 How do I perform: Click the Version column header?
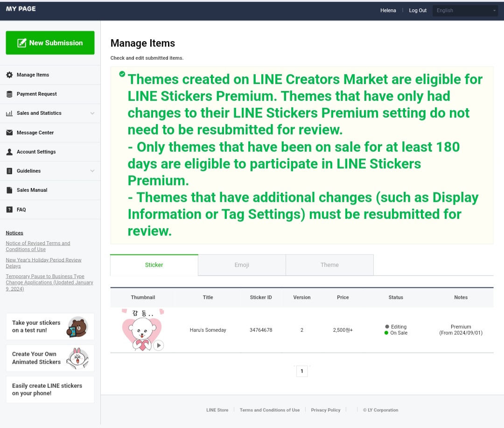(302, 297)
